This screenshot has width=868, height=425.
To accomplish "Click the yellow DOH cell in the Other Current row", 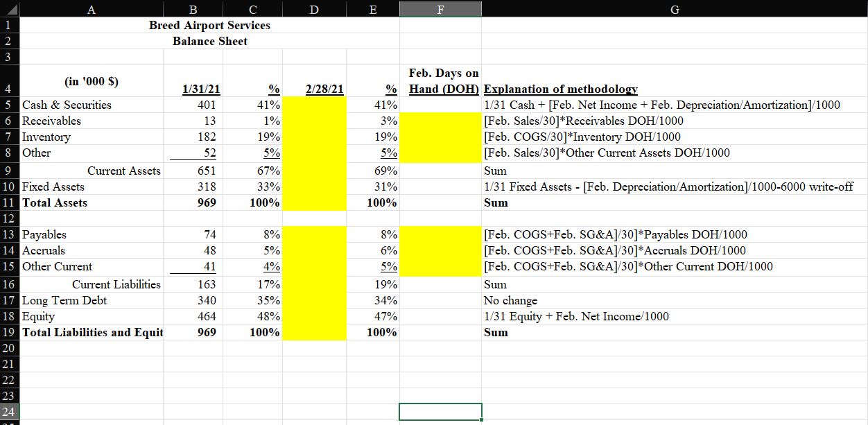I will click(440, 266).
